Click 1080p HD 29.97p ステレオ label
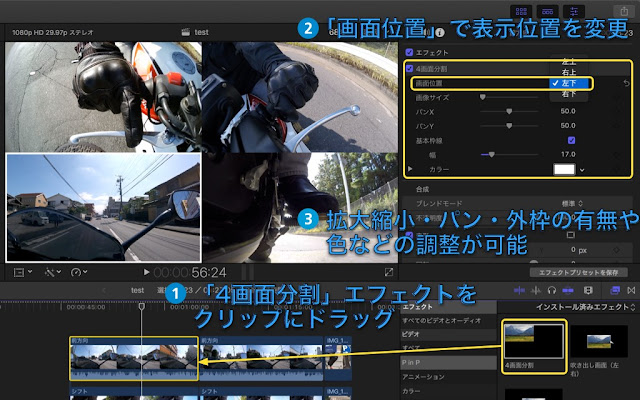Screen dimensions: 640x400 click(x=53, y=32)
